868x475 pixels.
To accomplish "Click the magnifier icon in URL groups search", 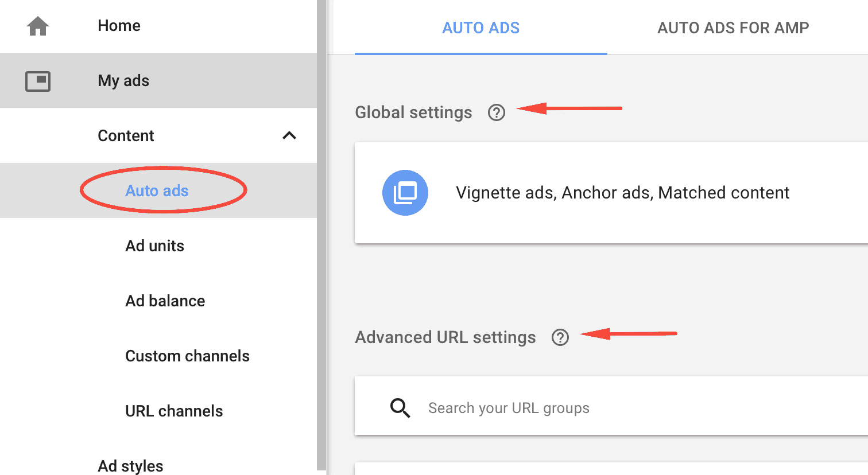I will pyautogui.click(x=400, y=408).
